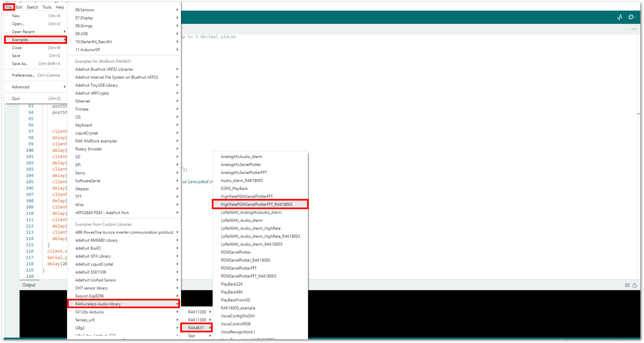Expand the Easyiot-Esp8266 examples
644x343 pixels.
(x=124, y=296)
